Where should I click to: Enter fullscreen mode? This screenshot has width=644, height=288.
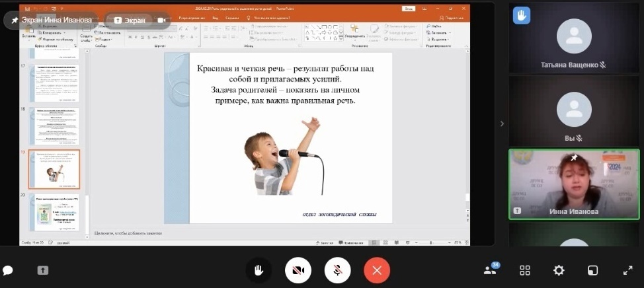[x=627, y=270]
